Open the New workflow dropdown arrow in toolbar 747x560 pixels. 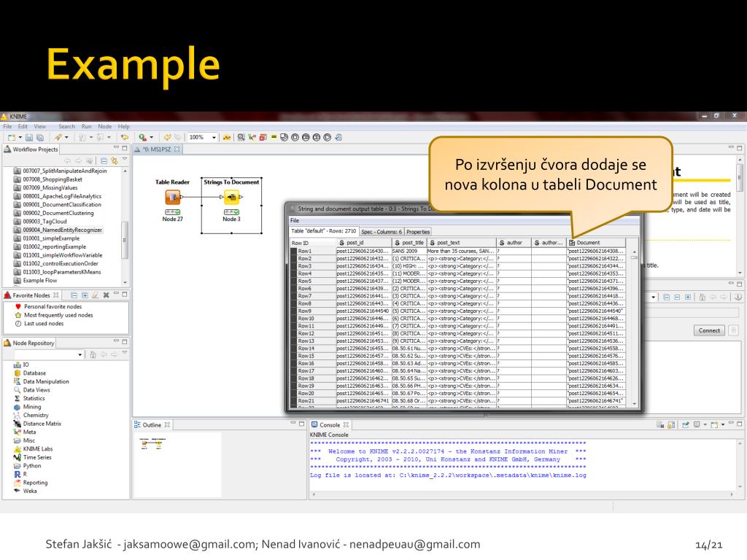20,138
